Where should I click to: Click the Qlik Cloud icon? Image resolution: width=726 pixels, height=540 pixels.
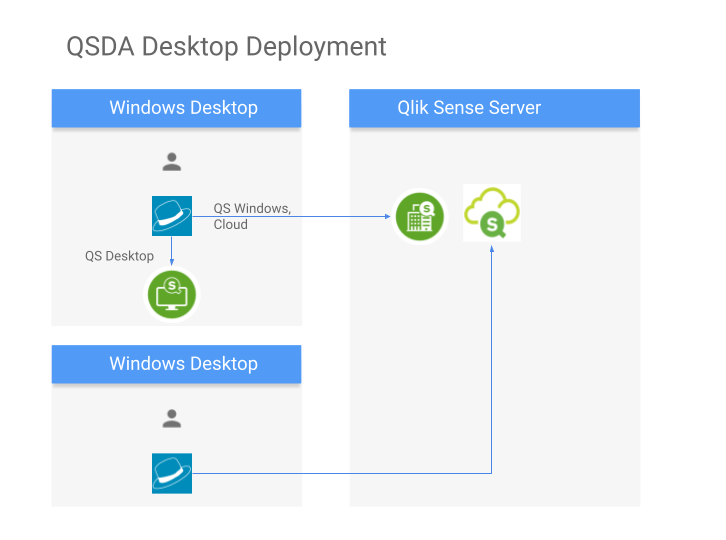tap(492, 213)
